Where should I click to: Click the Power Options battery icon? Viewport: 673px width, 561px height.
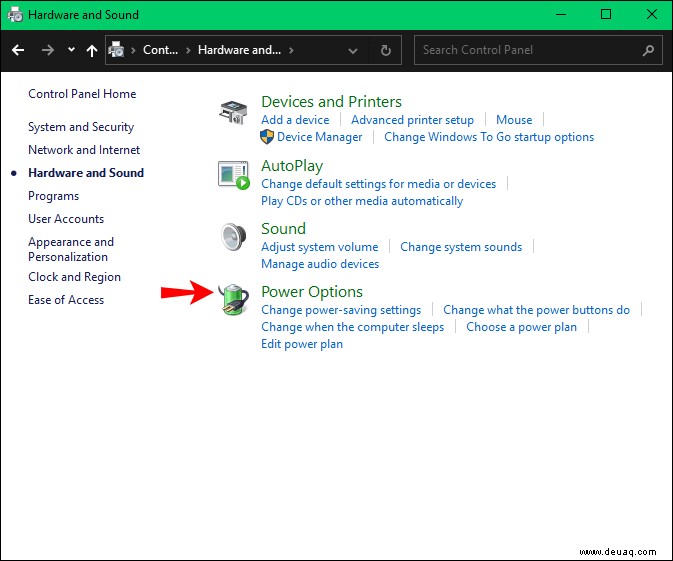coord(233,300)
